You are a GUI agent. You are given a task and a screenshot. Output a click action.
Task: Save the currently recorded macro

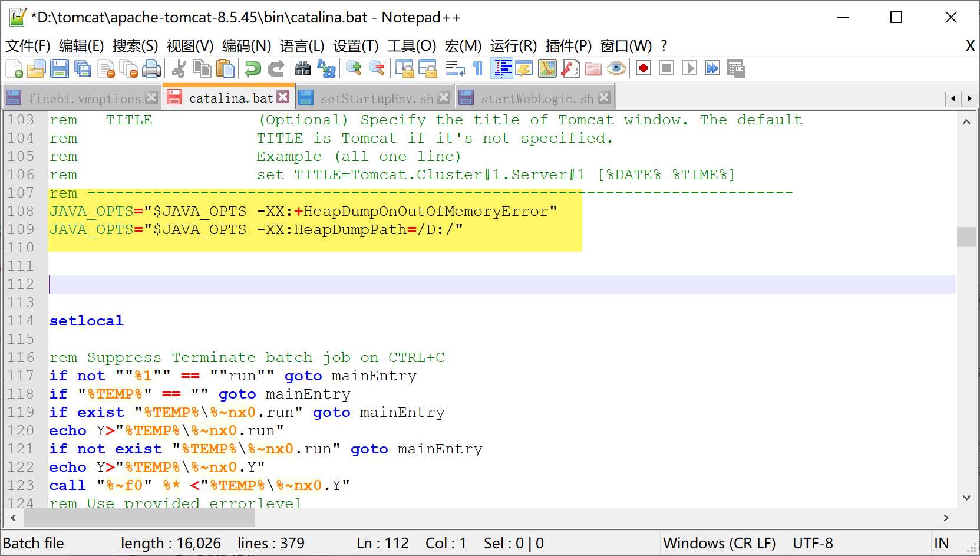pyautogui.click(x=736, y=69)
